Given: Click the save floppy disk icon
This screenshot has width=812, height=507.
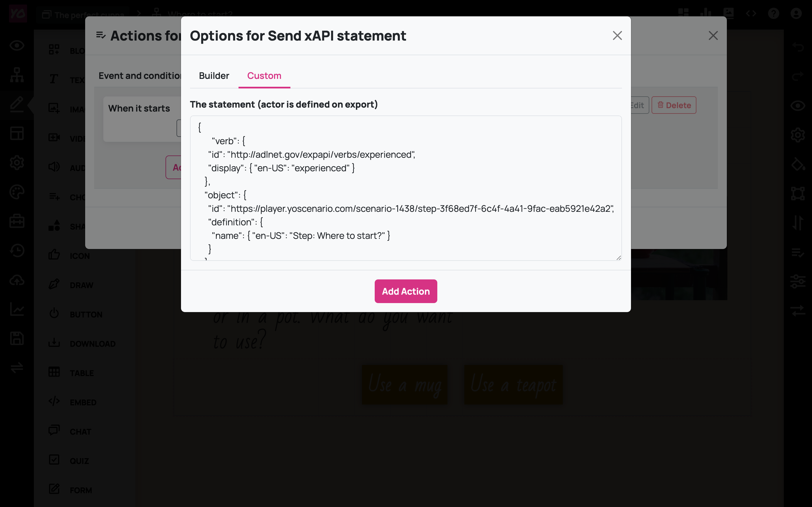Looking at the screenshot, I should coord(17,338).
